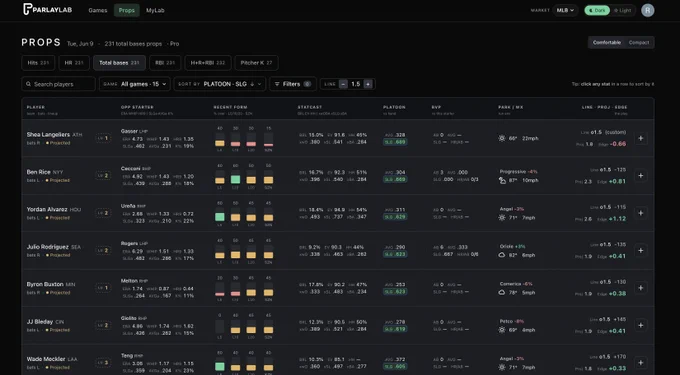The height and width of the screenshot is (375, 680).
Task: Click lineup slot badge for Byron Buxton
Action: click(x=103, y=287)
